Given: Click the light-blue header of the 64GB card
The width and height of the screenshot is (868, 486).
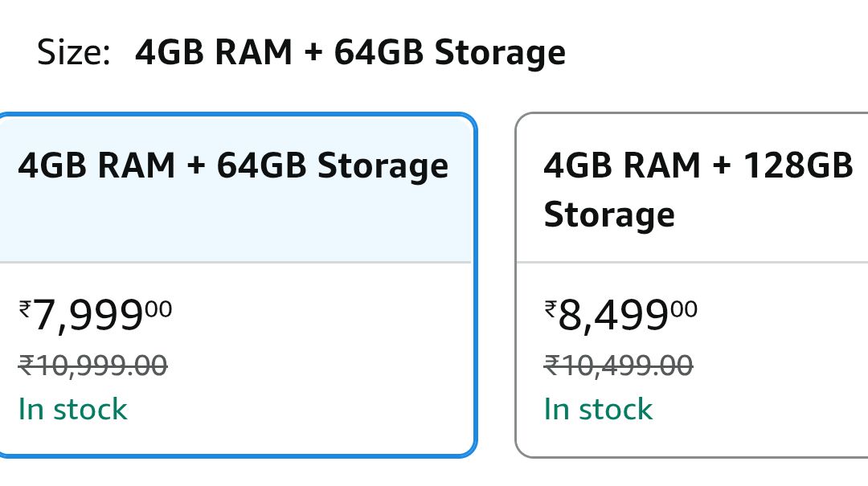Looking at the screenshot, I should coord(233,225).
